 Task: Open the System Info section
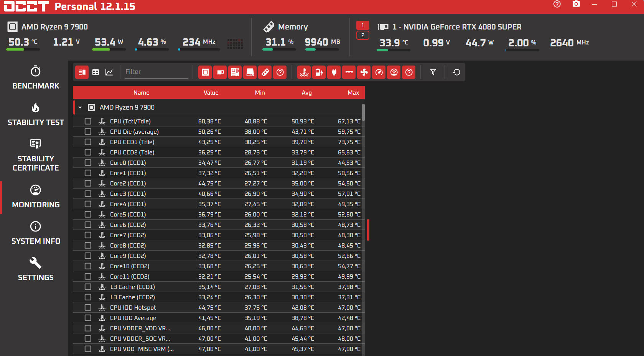tap(36, 233)
